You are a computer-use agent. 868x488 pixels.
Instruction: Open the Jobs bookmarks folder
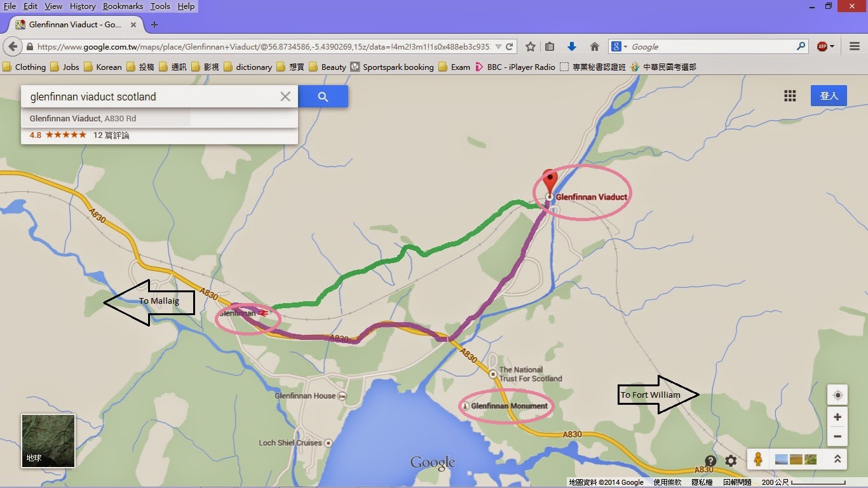click(x=65, y=67)
